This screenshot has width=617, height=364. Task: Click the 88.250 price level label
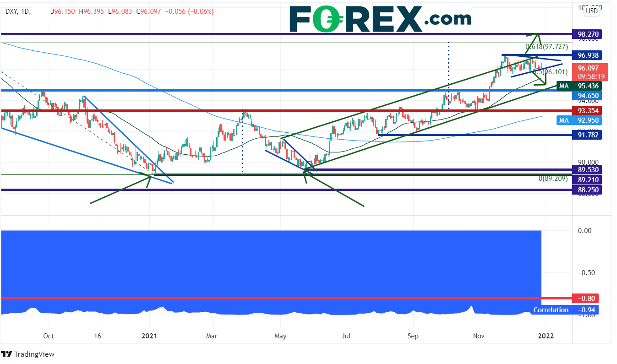pyautogui.click(x=587, y=190)
